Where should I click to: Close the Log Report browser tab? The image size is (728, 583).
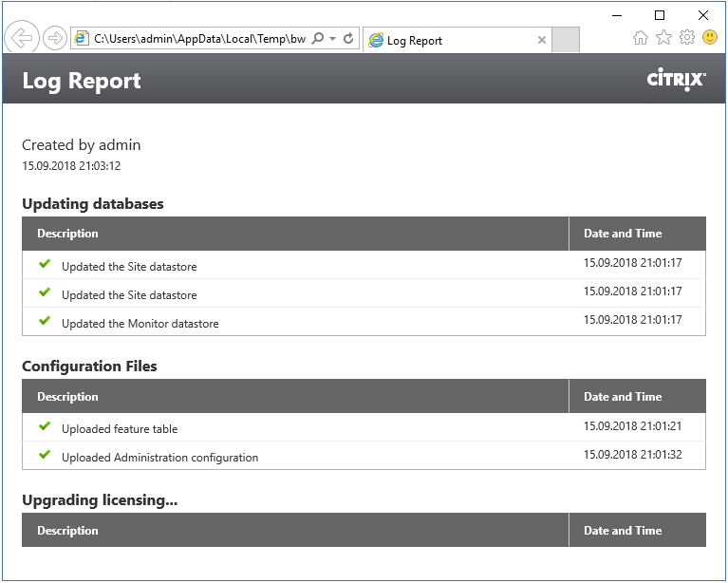coord(542,40)
